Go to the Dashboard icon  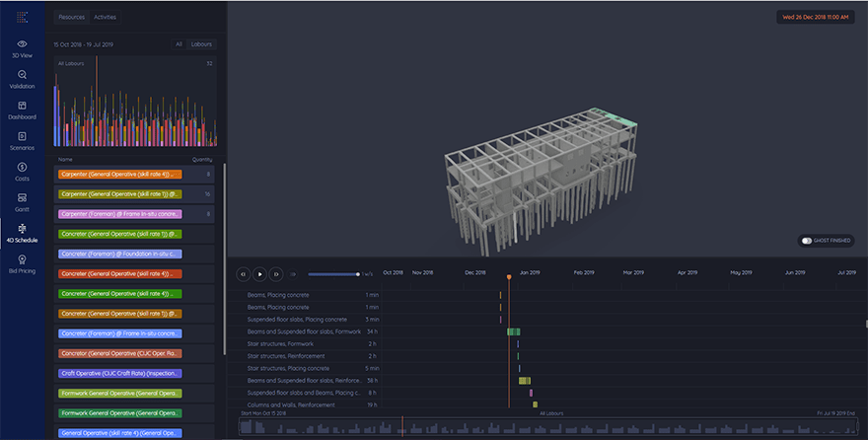(22, 106)
